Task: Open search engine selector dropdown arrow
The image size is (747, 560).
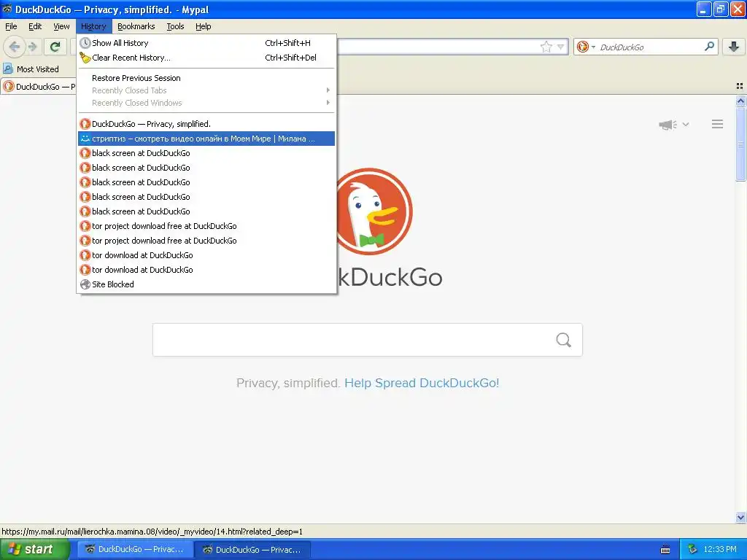Action: pos(593,47)
